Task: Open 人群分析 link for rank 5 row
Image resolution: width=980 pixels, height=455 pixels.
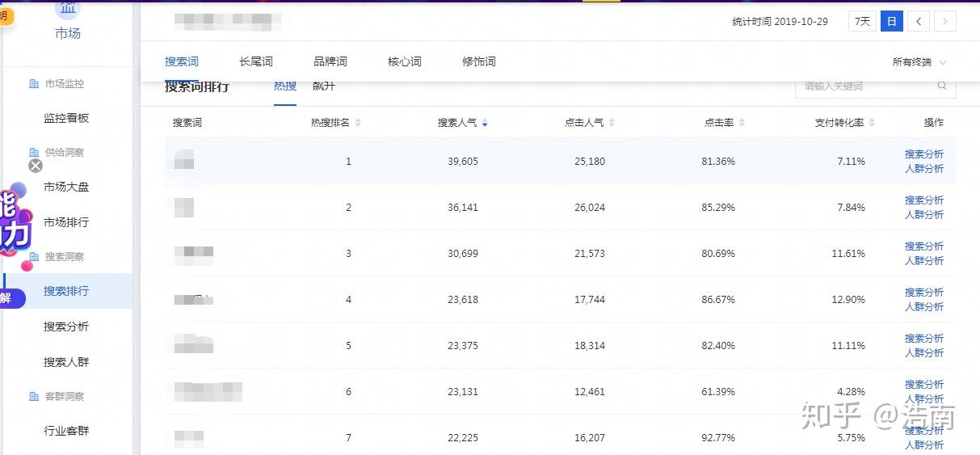Action: pyautogui.click(x=924, y=353)
